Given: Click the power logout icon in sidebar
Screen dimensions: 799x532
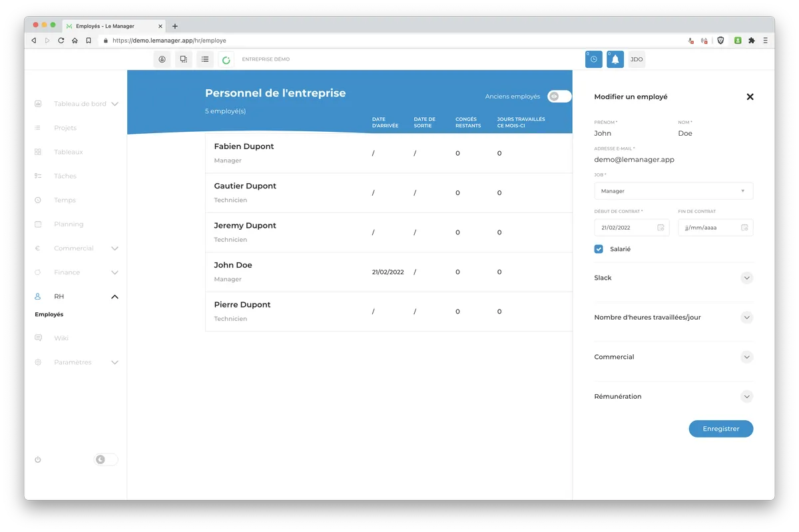Looking at the screenshot, I should pyautogui.click(x=38, y=459).
